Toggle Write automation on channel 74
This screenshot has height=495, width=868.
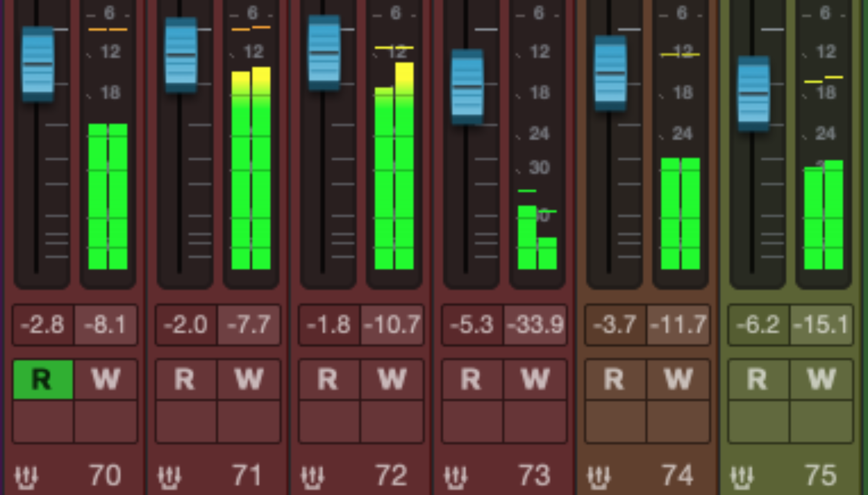(x=679, y=379)
